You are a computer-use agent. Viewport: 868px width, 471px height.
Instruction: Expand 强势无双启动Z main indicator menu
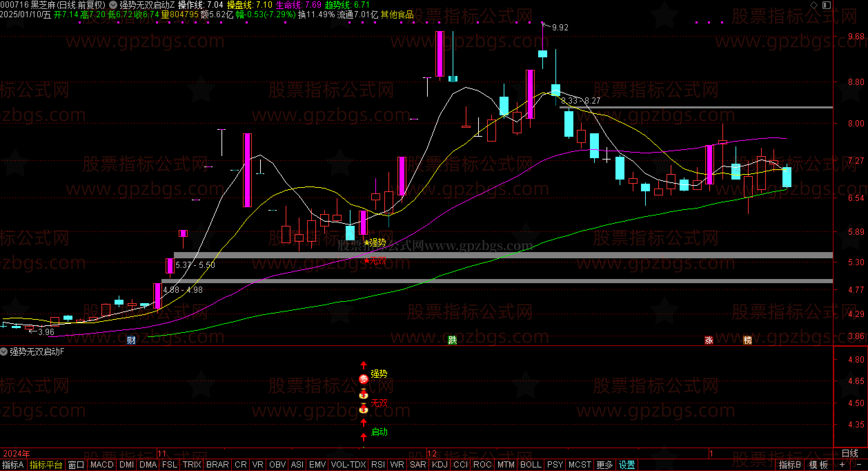pyautogui.click(x=113, y=5)
